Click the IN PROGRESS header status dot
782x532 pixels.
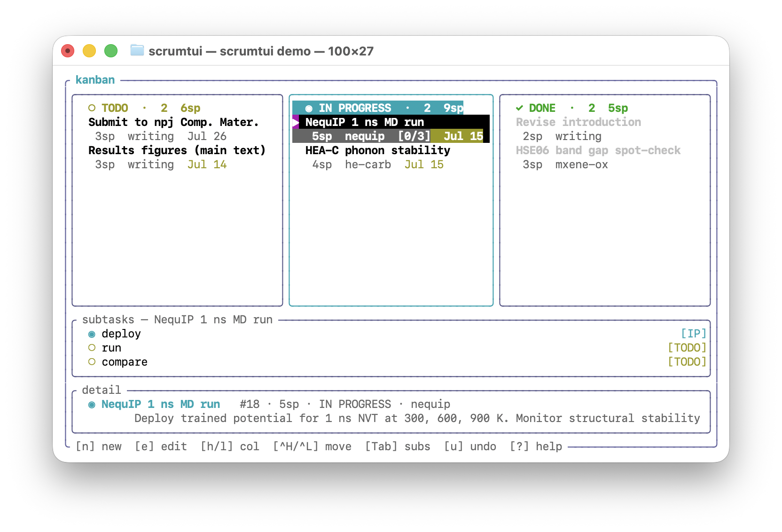click(x=309, y=108)
